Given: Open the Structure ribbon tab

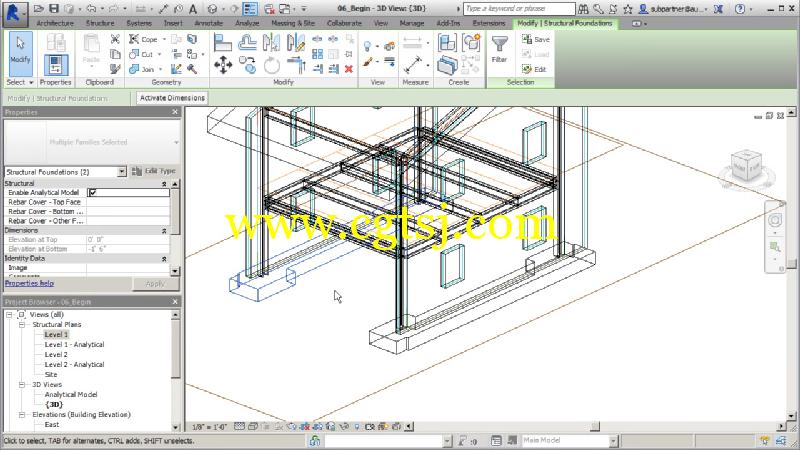Looking at the screenshot, I should click(x=100, y=23).
